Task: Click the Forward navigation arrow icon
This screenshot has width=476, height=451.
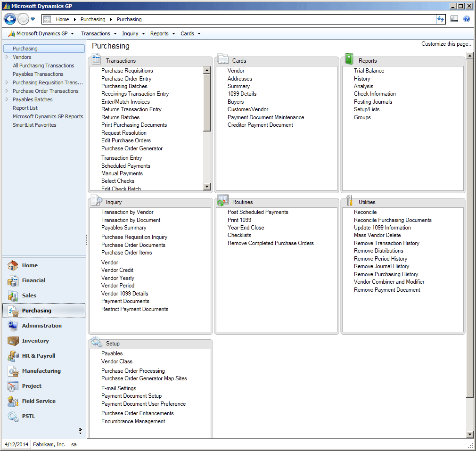Action: (x=23, y=19)
